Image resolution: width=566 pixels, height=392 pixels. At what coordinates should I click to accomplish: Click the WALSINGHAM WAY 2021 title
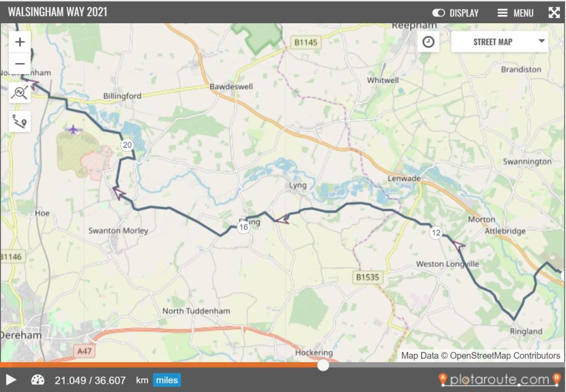coord(57,12)
